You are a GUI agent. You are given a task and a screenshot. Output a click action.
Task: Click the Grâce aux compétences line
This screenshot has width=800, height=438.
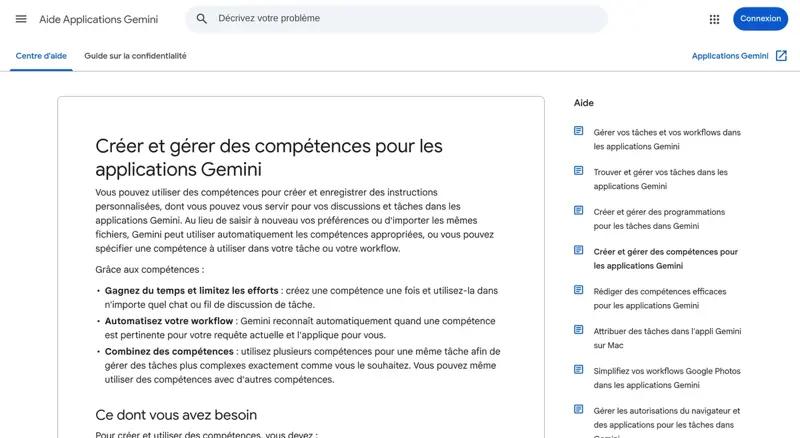149,270
